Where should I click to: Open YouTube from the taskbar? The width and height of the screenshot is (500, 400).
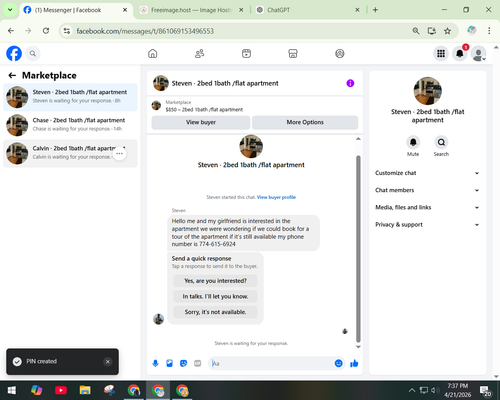click(61, 390)
